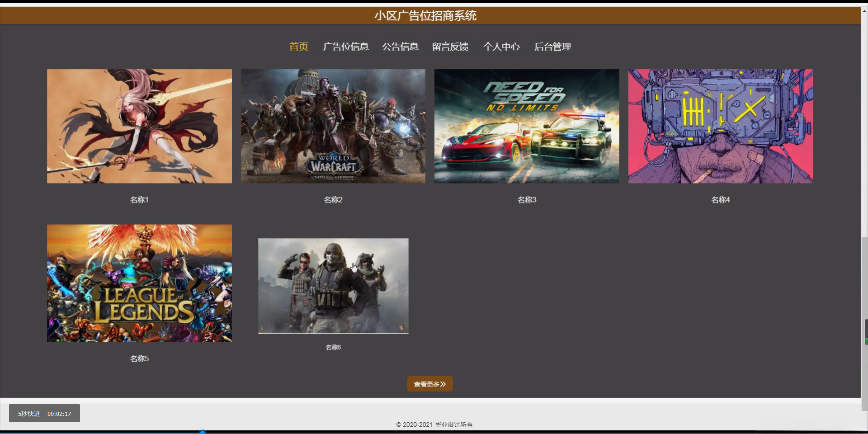Select the 名称3 caption text
The width and height of the screenshot is (868, 434).
point(527,200)
